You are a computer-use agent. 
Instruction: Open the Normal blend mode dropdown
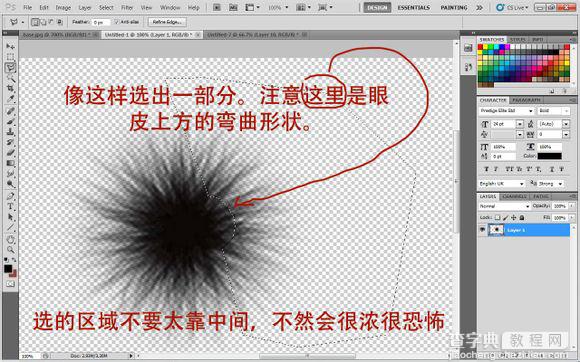coord(505,206)
